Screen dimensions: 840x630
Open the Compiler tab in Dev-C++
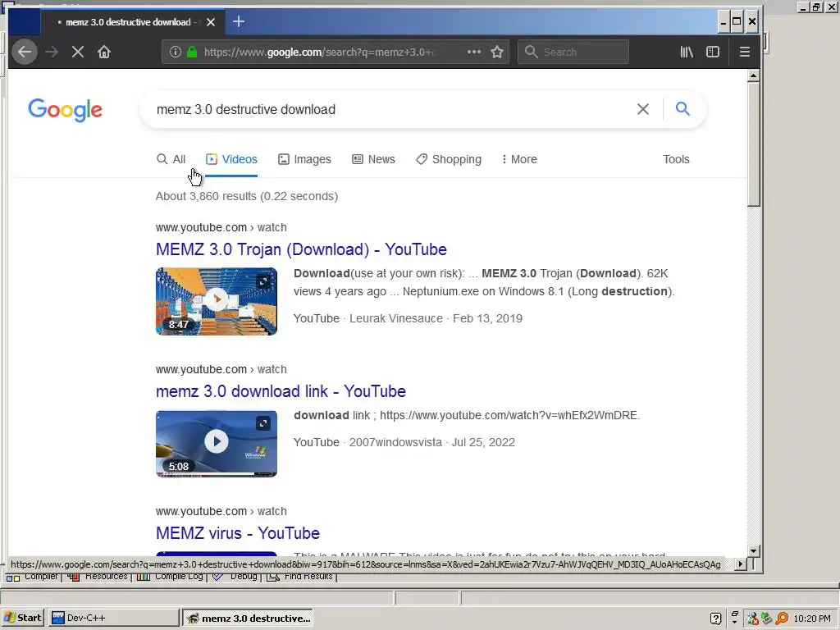click(32, 577)
